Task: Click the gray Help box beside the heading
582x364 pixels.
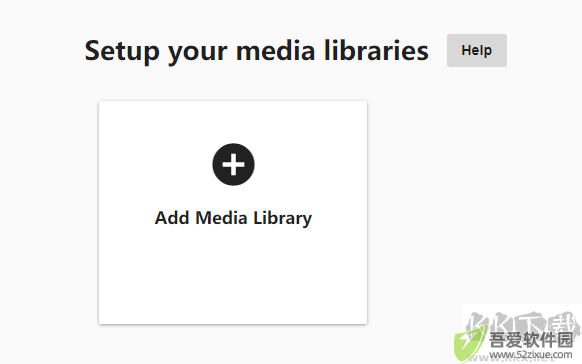Action: 477,50
